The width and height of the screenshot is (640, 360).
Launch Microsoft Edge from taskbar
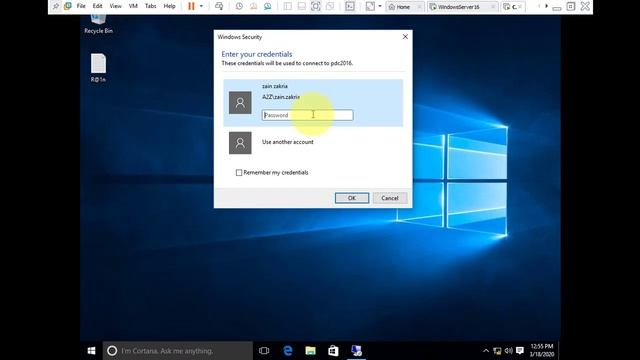coord(288,351)
